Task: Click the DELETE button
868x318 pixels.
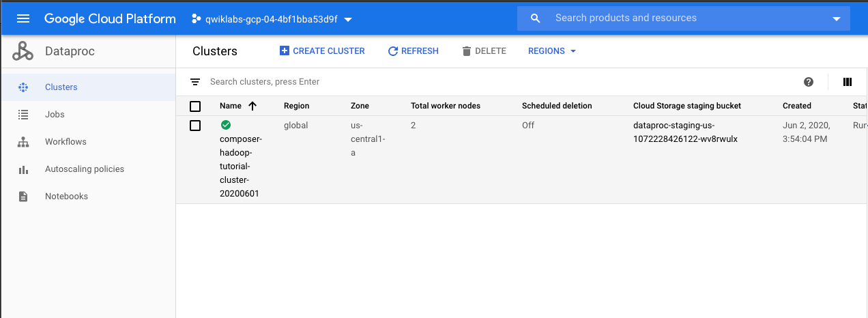Action: [x=484, y=51]
